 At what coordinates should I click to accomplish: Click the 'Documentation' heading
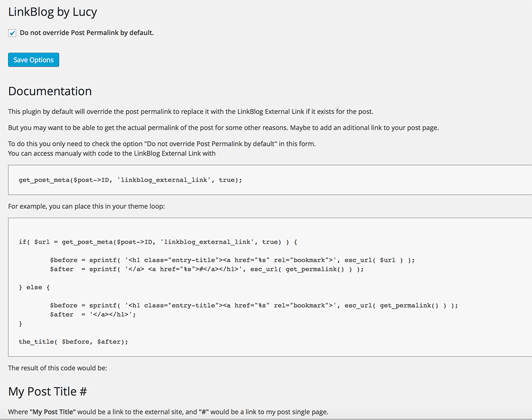coord(50,91)
